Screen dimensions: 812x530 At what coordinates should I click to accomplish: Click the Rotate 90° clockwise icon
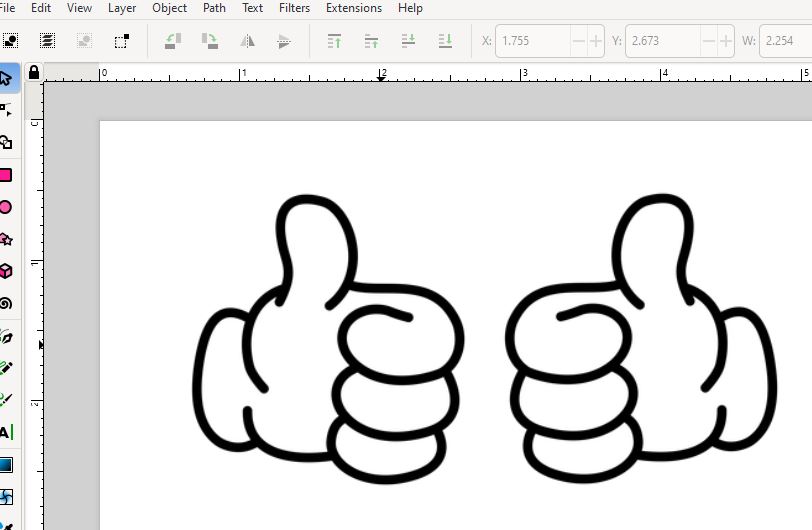click(x=210, y=41)
